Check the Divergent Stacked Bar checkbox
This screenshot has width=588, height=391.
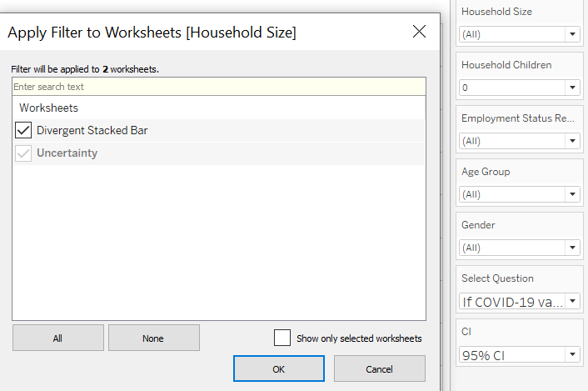pos(23,130)
